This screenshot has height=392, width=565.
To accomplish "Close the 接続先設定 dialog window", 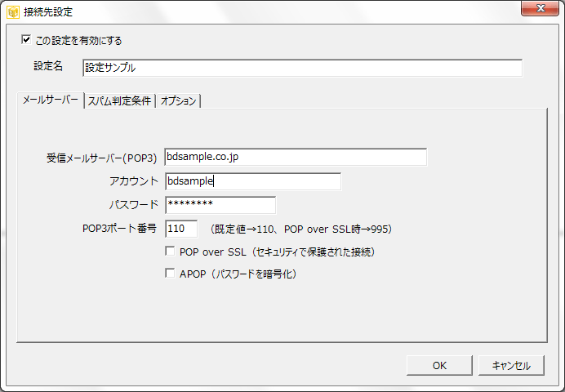I will [x=540, y=8].
